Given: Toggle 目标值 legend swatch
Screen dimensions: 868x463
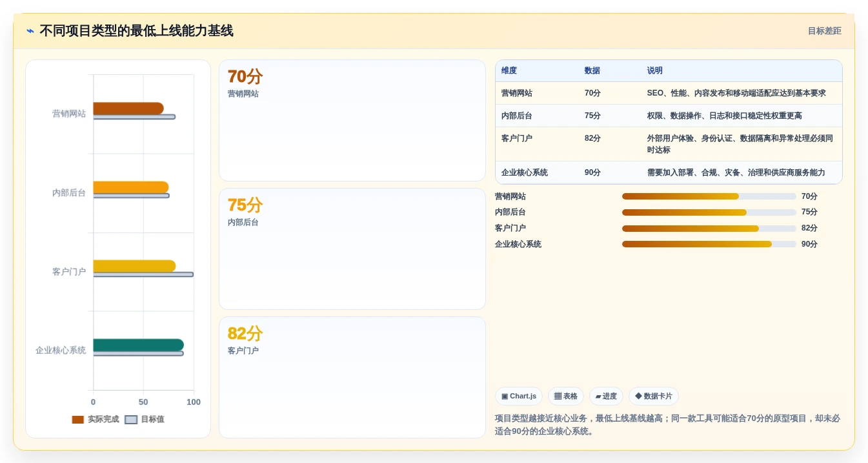Looking at the screenshot, I should click(x=131, y=420).
